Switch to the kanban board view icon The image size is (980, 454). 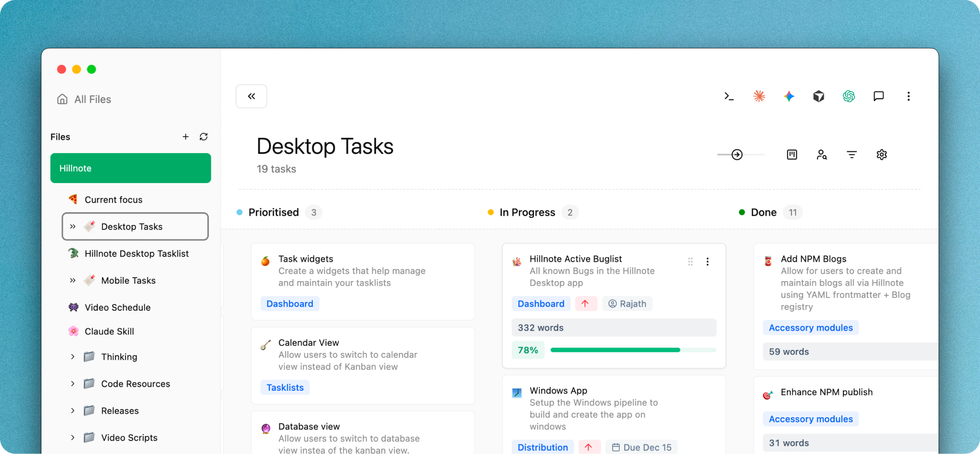click(x=792, y=155)
